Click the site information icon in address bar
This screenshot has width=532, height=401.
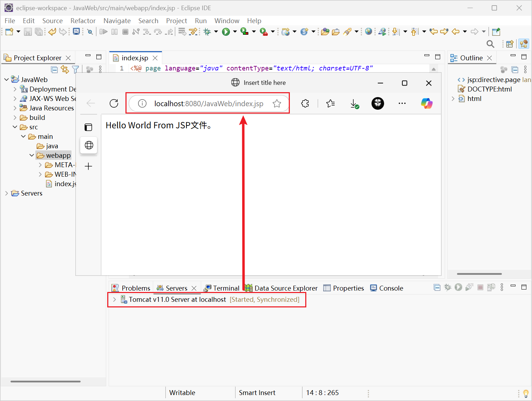(142, 103)
